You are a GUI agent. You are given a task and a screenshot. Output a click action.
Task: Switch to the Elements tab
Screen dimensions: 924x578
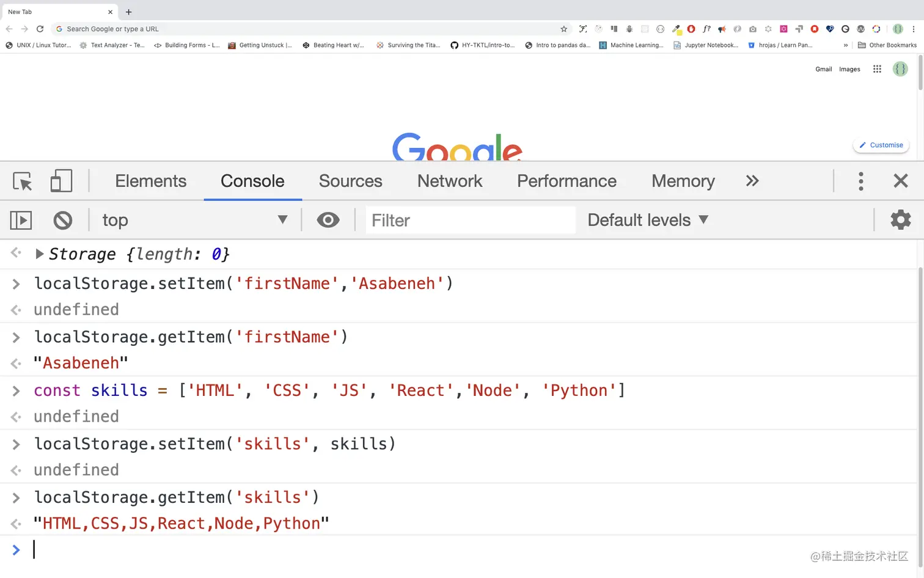[150, 181]
